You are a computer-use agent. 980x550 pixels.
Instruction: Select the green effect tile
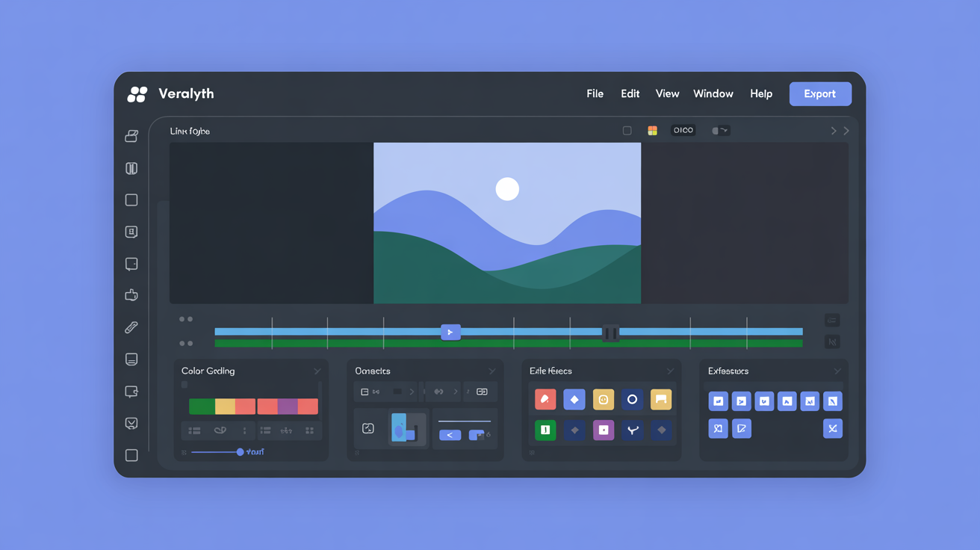coord(545,430)
